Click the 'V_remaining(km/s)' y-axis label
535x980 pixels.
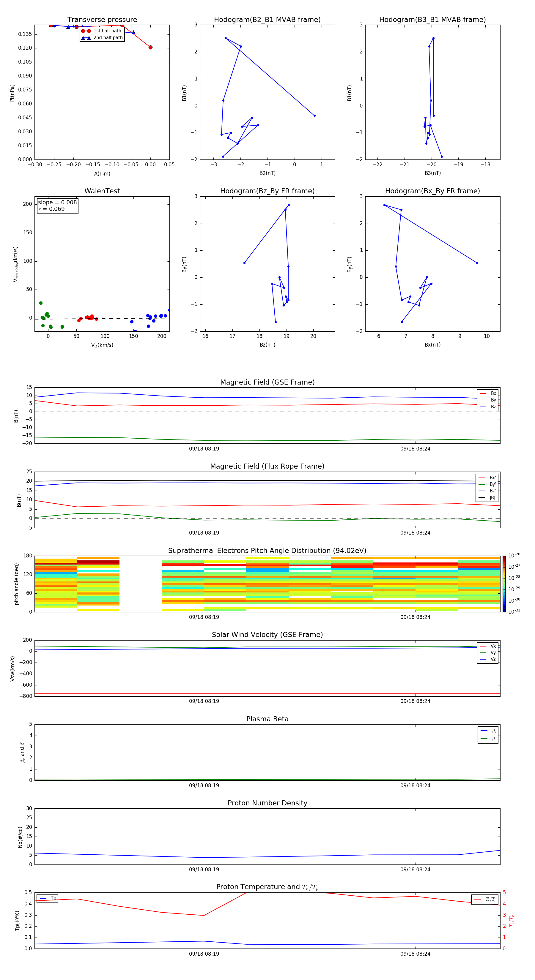click(16, 264)
